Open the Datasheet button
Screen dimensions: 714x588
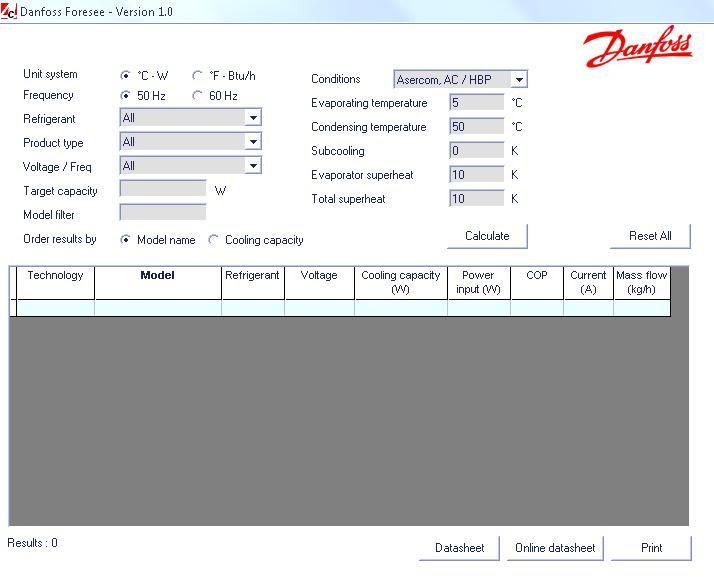pyautogui.click(x=459, y=548)
